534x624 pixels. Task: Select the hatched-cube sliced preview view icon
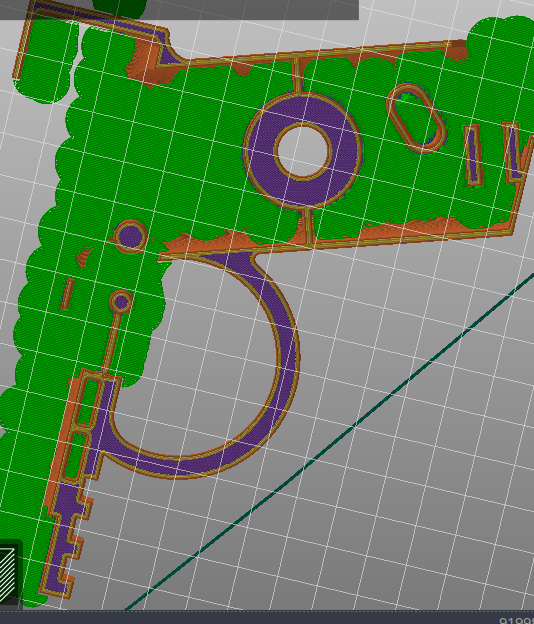click(x=8, y=574)
